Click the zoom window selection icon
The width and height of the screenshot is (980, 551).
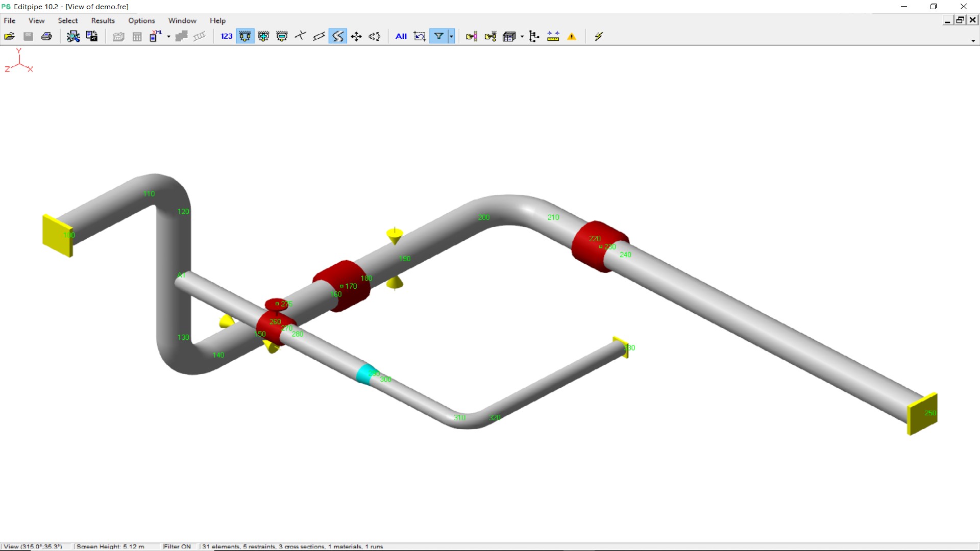[x=420, y=36]
